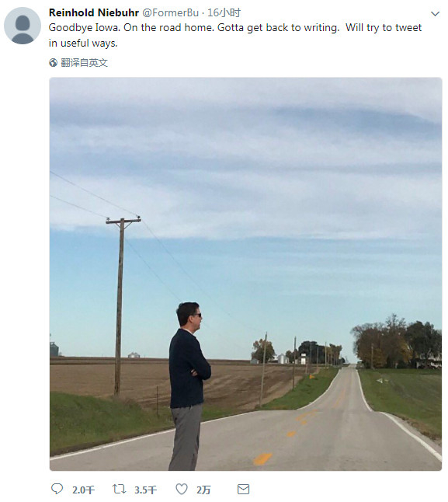View the 2.0千 replies count
Screen dimensions: 448x502
click(83, 490)
